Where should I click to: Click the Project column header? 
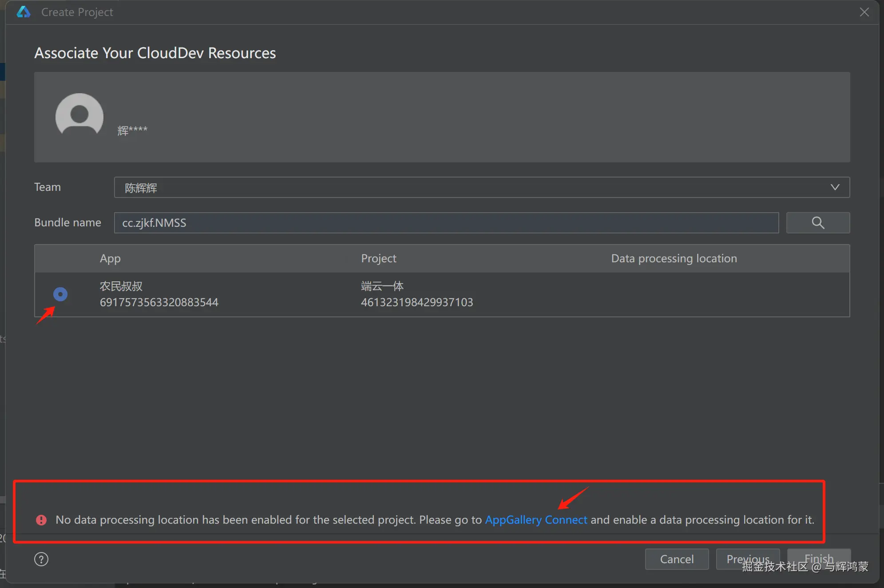[x=378, y=258]
